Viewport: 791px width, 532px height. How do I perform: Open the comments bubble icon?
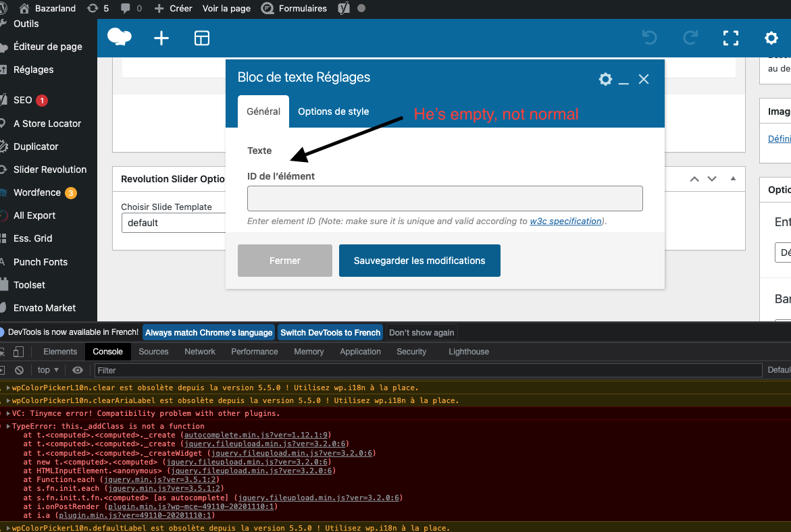pos(126,8)
